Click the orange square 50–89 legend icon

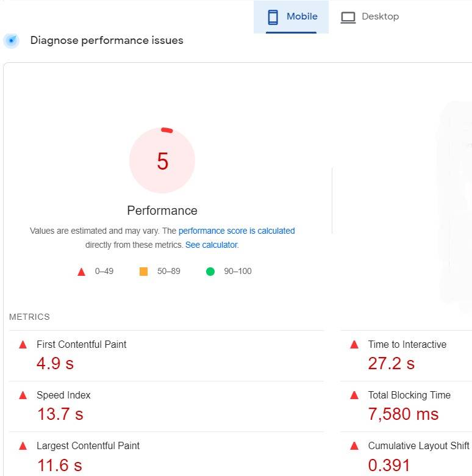pos(143,271)
